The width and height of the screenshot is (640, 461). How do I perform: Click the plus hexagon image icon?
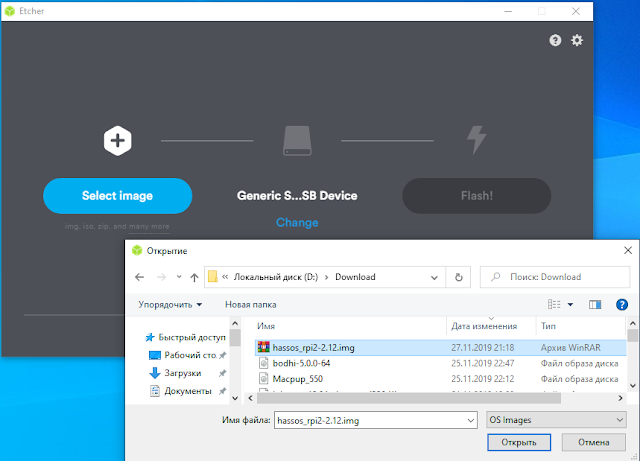[x=118, y=141]
